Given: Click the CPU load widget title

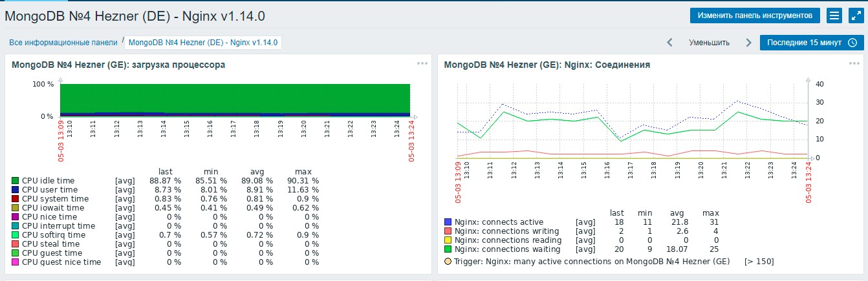Looking at the screenshot, I should click(x=118, y=65).
